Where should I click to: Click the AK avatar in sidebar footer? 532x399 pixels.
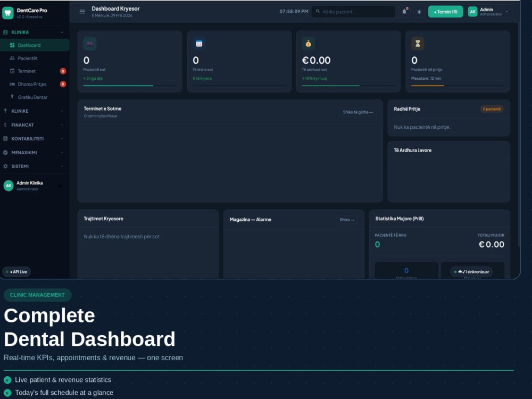click(9, 186)
